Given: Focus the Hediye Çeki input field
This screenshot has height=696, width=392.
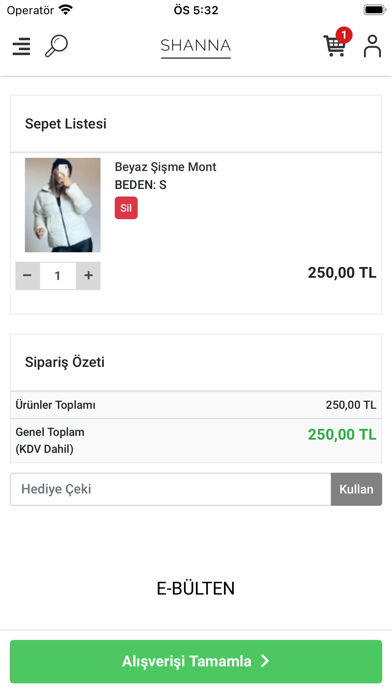Looking at the screenshot, I should [170, 489].
